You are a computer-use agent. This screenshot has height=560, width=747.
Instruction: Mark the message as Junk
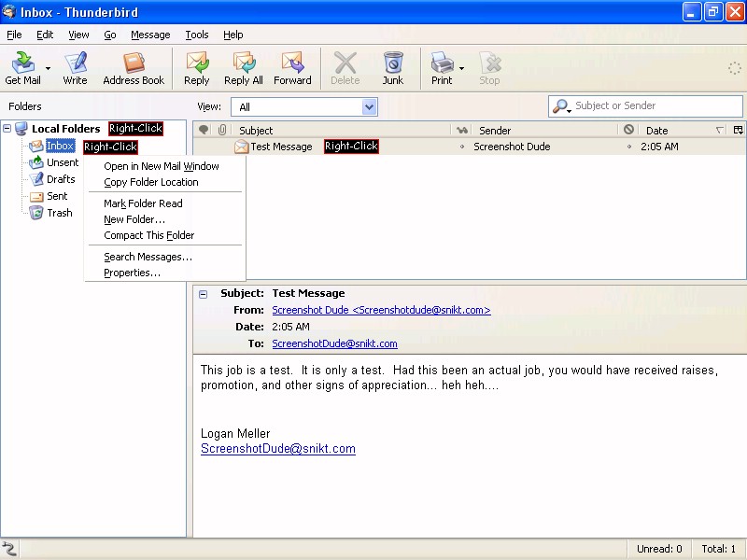tap(393, 67)
